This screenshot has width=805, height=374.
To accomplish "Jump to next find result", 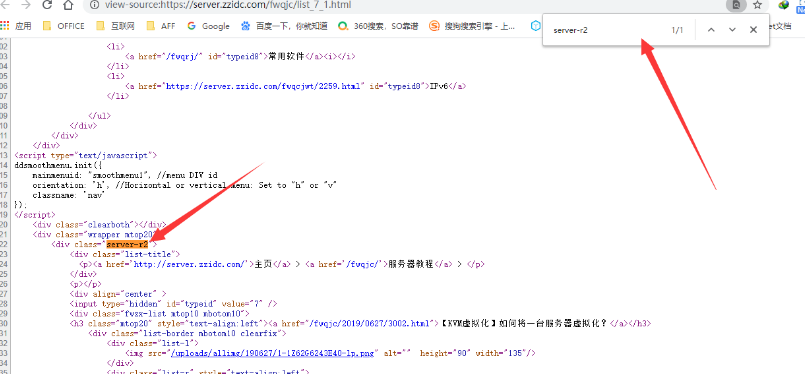I will [733, 30].
